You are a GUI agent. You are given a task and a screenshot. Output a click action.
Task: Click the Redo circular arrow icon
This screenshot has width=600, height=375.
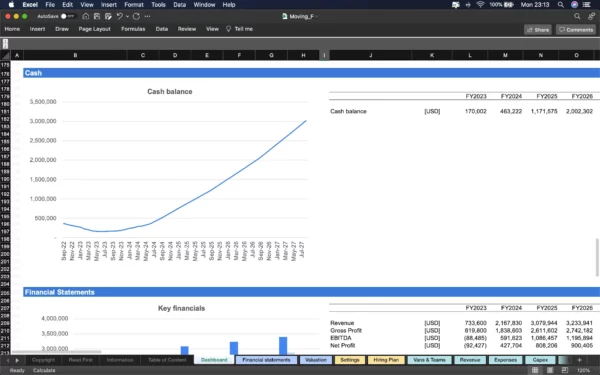(136, 16)
